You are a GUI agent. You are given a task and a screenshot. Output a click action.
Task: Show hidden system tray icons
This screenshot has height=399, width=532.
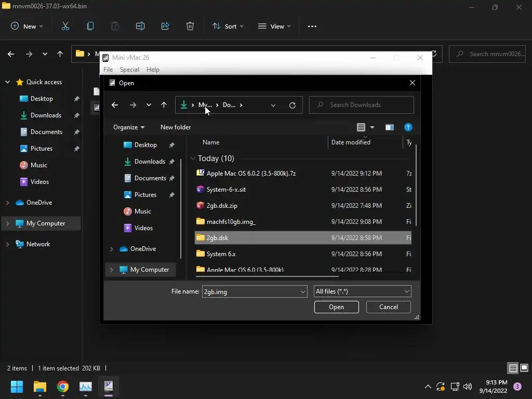coord(428,387)
